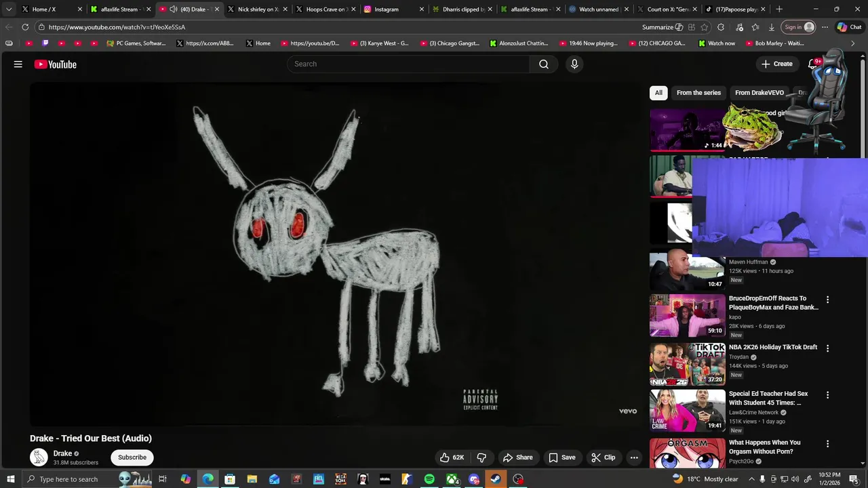Screen dimensions: 868x488
Task: Open the Mostly clear weather widget
Action: [705, 479]
